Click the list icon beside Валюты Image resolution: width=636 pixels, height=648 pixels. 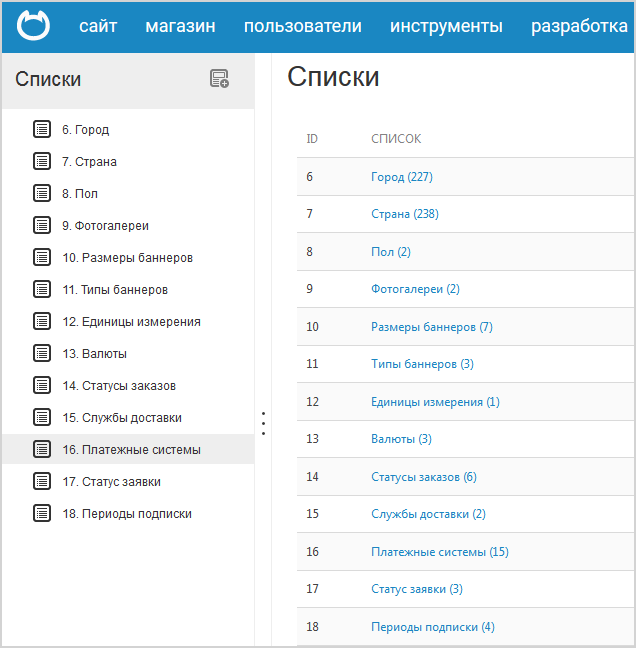pos(42,353)
